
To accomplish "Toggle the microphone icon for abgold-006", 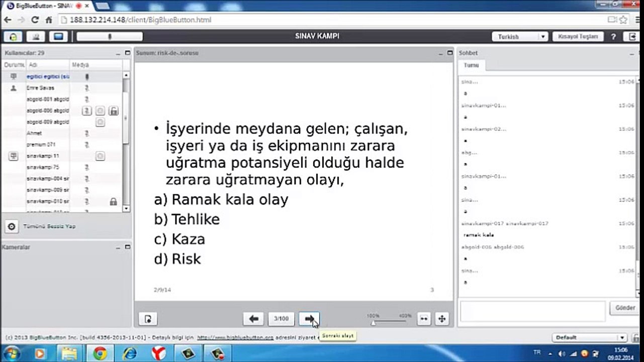I will [87, 111].
